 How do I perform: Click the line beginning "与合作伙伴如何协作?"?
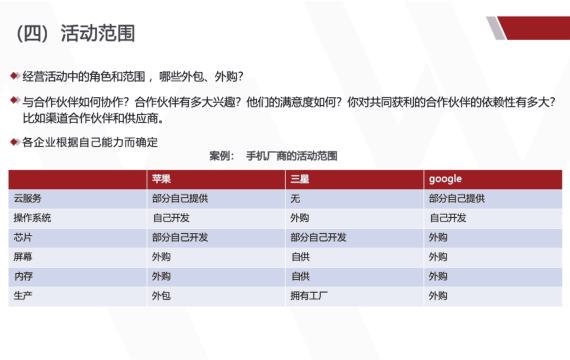(289, 102)
